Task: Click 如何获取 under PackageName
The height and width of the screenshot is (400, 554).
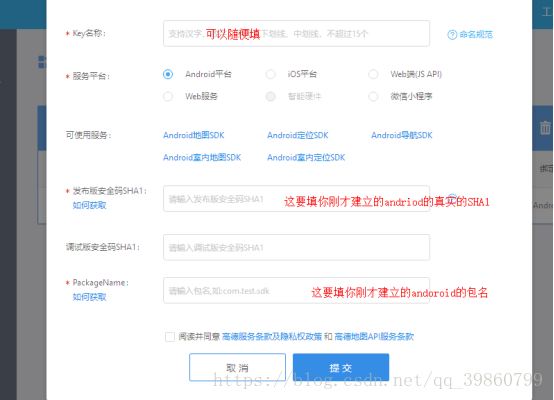Action: pos(89,297)
